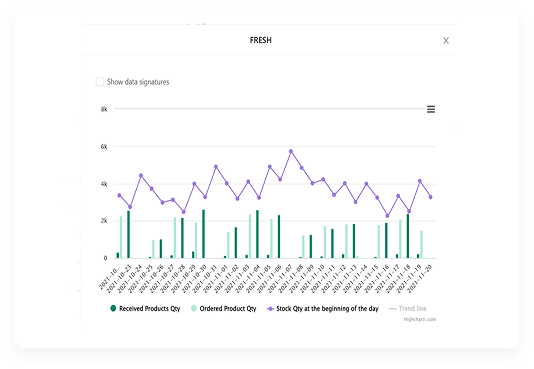Click the stock point for 2021-10-31
The image size is (534, 369).
(216, 167)
